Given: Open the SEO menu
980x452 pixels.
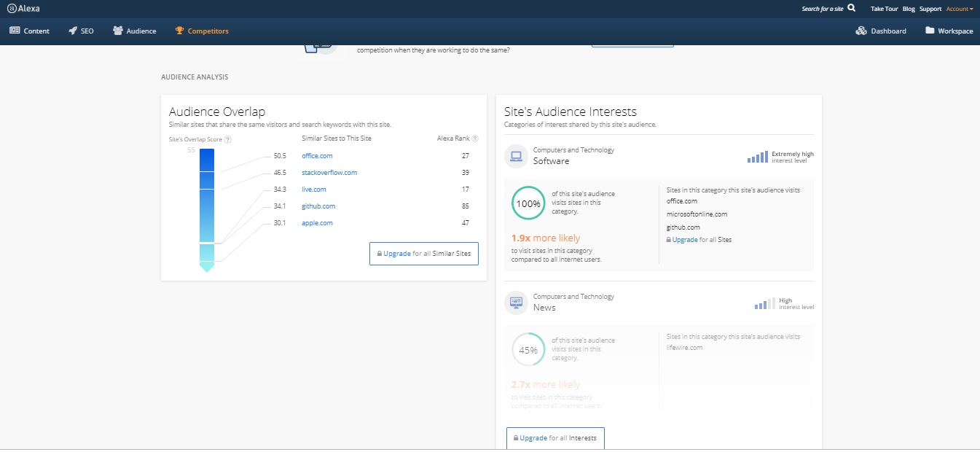Looking at the screenshot, I should (82, 31).
